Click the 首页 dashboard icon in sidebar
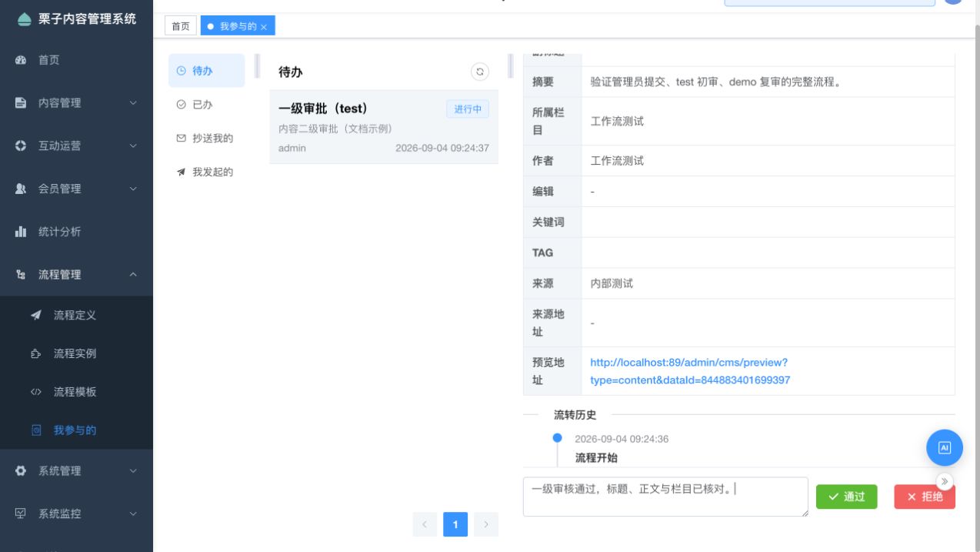 pos(21,60)
